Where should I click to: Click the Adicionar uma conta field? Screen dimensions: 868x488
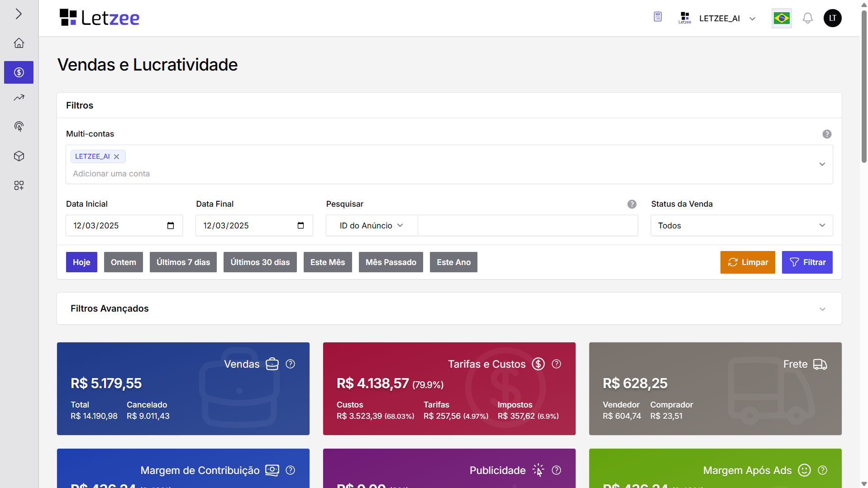111,174
